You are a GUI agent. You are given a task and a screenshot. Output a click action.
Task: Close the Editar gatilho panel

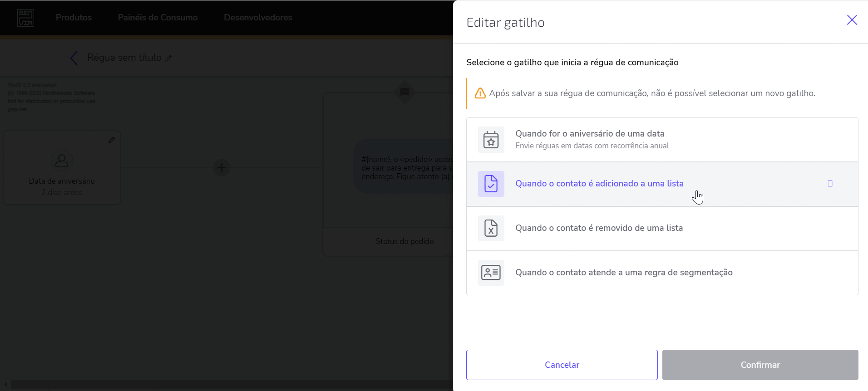852,20
